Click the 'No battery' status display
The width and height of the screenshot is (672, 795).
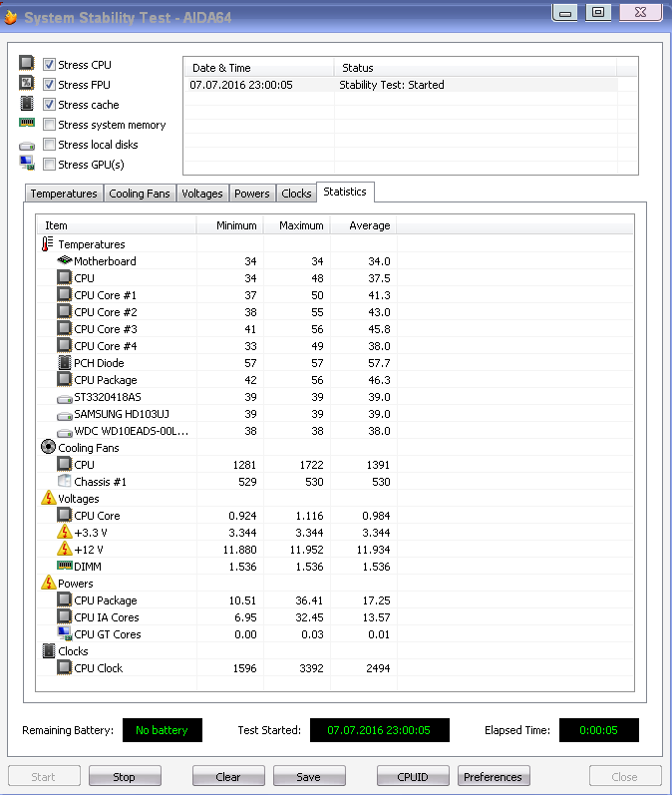163,730
